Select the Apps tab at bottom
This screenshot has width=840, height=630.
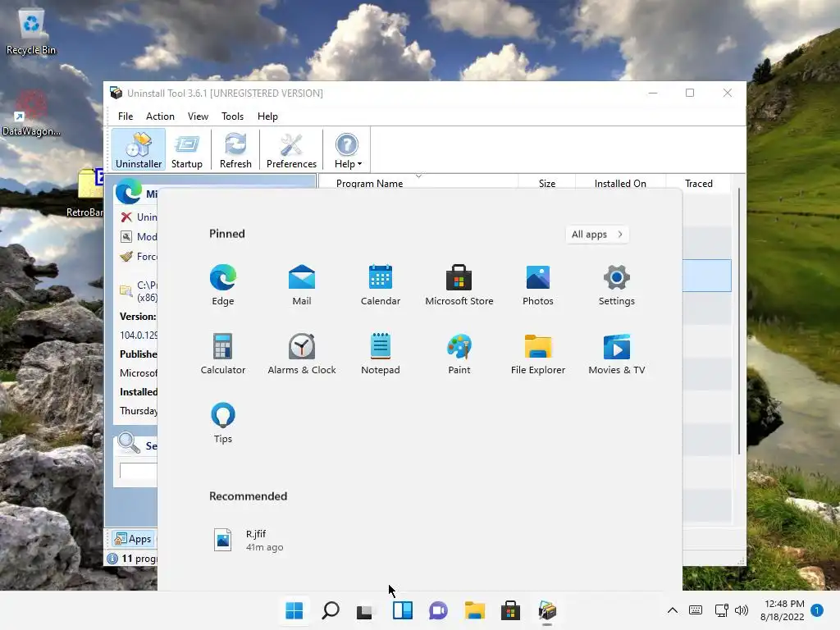[x=134, y=539]
